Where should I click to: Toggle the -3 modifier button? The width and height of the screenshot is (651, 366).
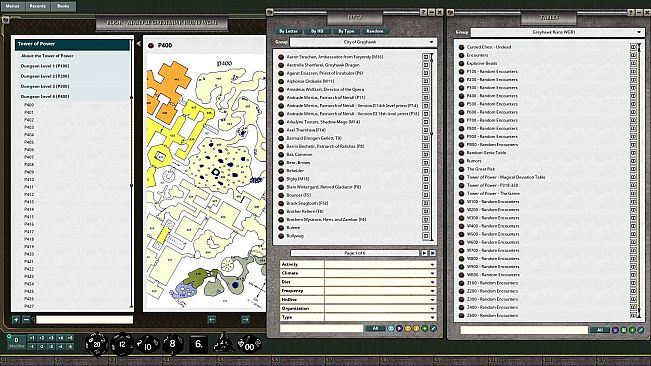[51, 346]
